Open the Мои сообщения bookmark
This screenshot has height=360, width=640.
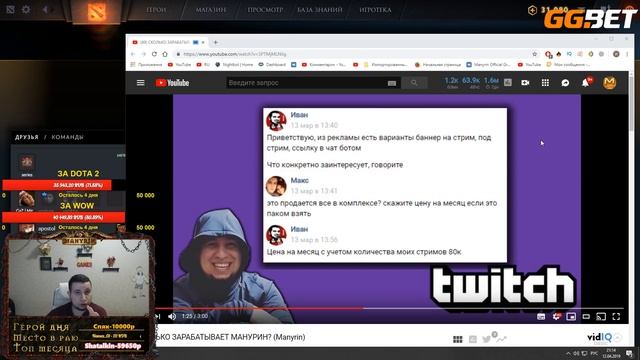point(569,64)
